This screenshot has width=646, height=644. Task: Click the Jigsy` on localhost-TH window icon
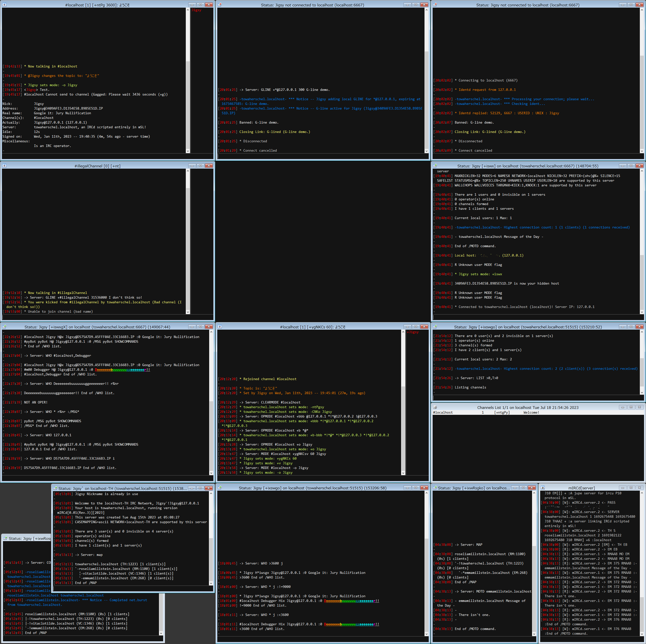[56, 488]
